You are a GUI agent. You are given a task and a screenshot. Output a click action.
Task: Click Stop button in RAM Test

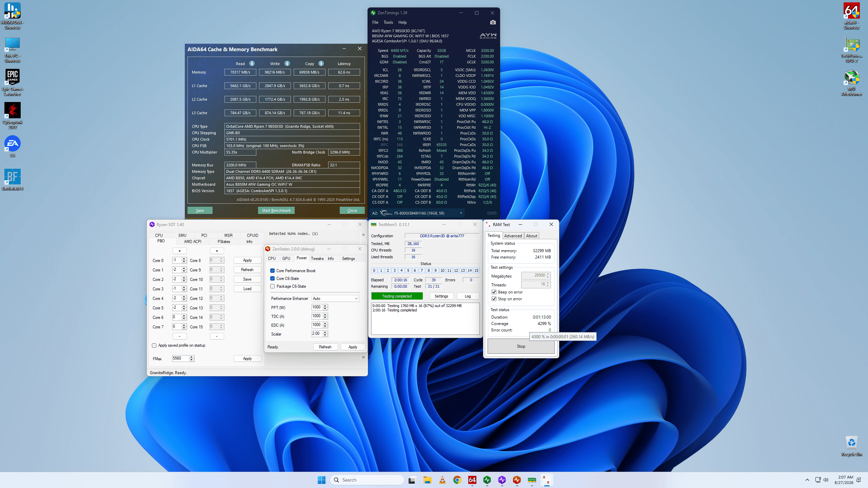(x=521, y=346)
